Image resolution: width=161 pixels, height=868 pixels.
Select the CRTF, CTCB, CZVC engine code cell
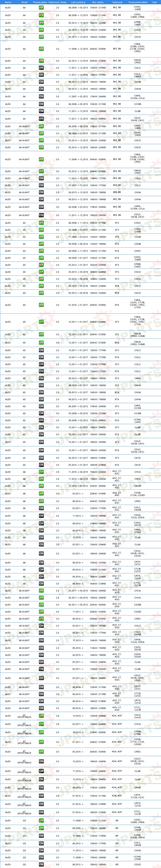point(138,796)
